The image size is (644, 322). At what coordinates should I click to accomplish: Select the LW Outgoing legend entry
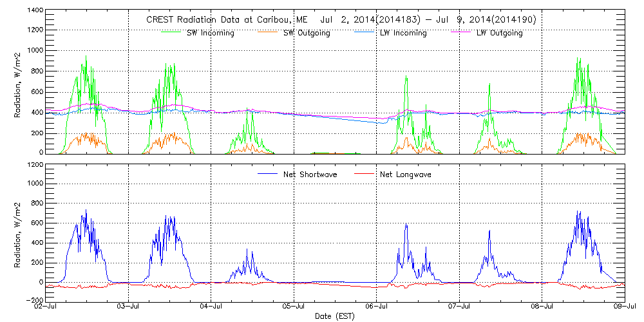(x=499, y=33)
